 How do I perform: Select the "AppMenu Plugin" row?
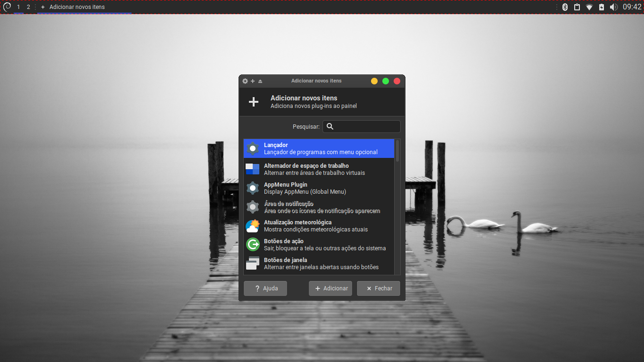[x=319, y=188]
